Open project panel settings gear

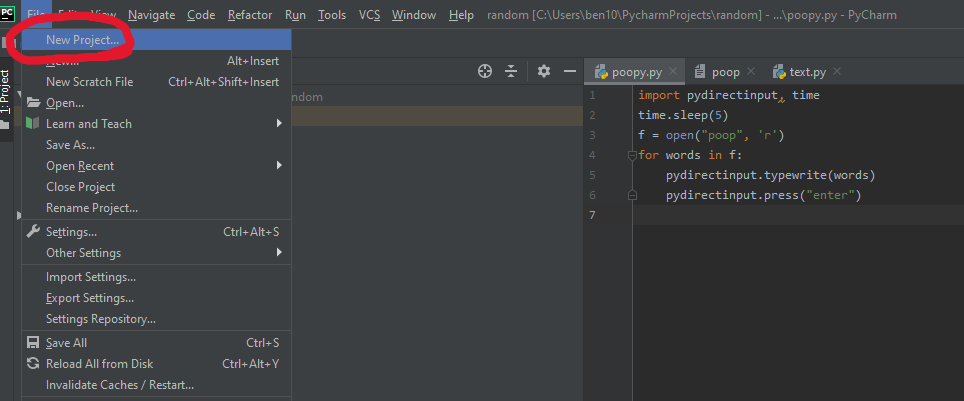pos(543,71)
